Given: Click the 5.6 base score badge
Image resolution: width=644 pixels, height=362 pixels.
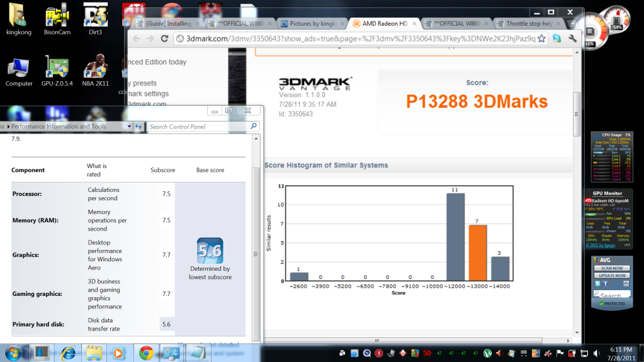Looking at the screenshot, I should (x=210, y=251).
